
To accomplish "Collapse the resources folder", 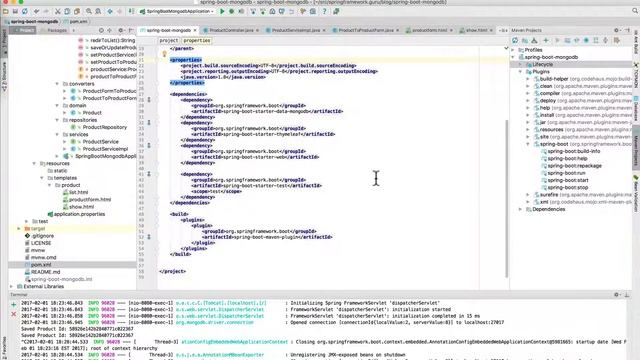I will coord(34,163).
